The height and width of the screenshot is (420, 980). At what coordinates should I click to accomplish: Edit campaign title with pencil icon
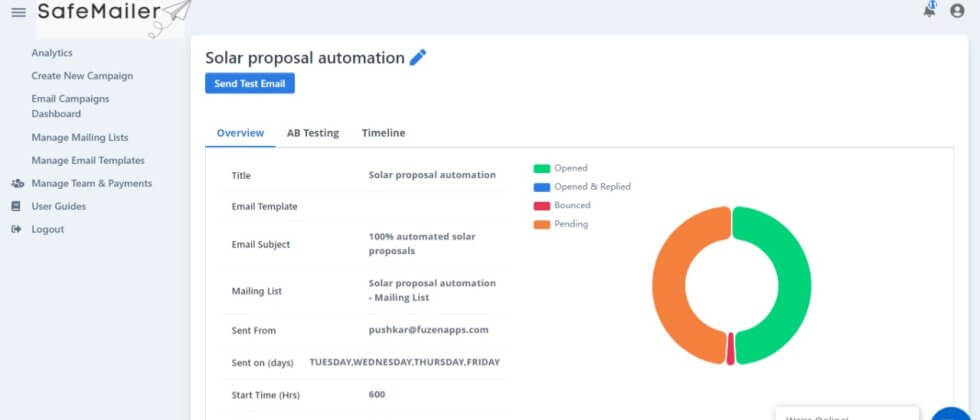[x=418, y=58]
